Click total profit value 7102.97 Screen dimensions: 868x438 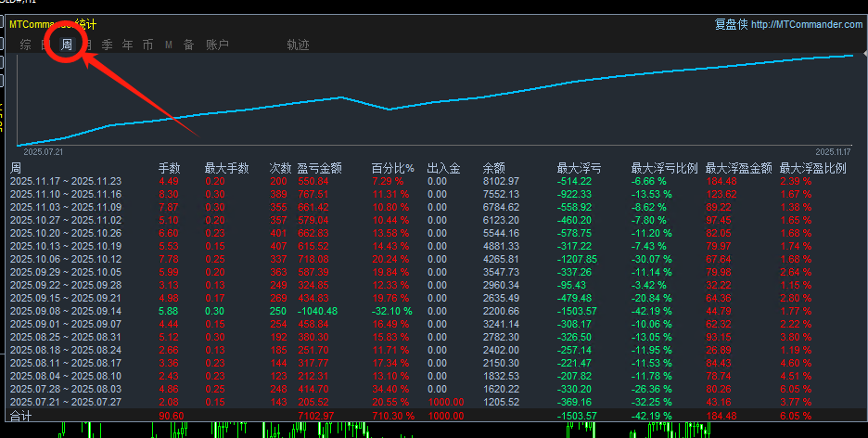316,416
